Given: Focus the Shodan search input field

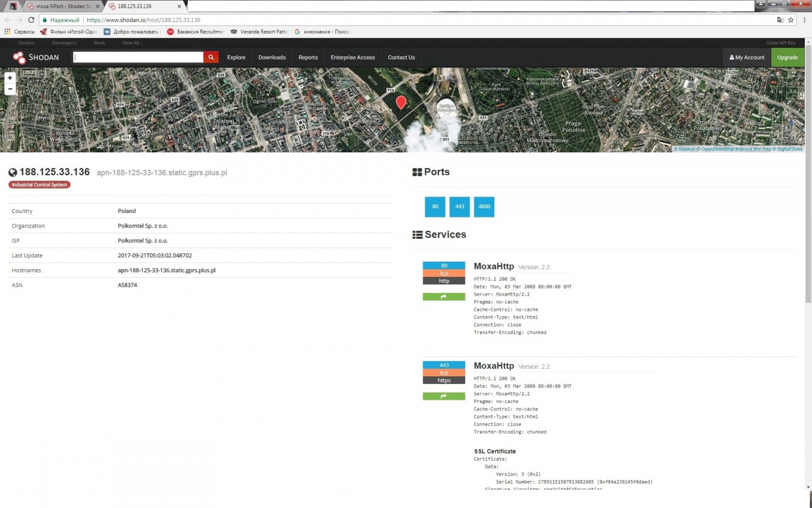Looking at the screenshot, I should tap(138, 57).
